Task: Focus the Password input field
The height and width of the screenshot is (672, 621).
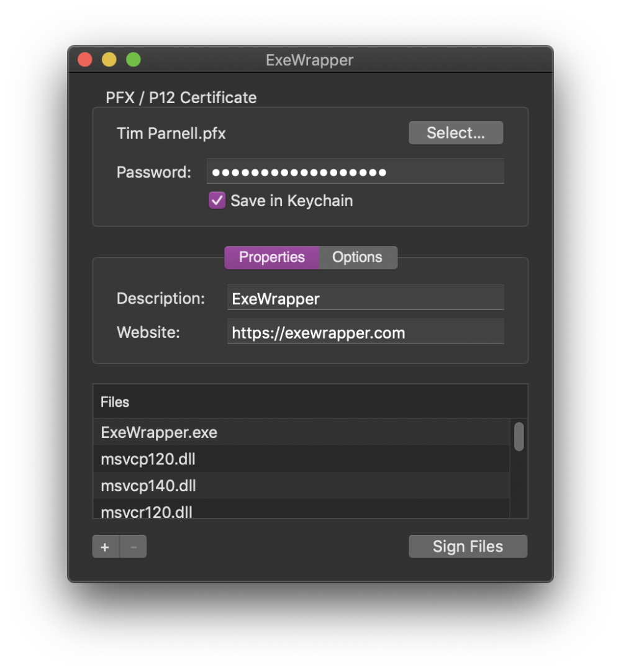Action: [355, 171]
